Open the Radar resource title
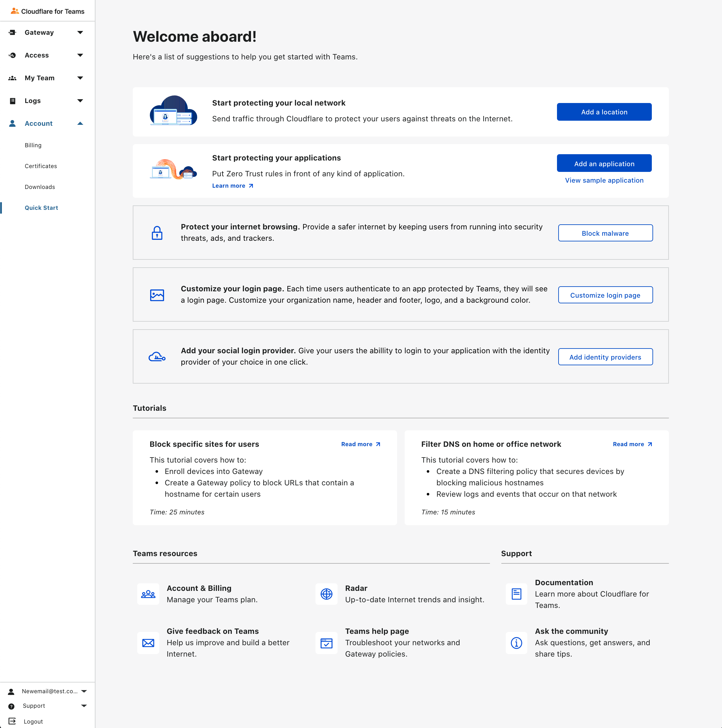 point(356,588)
